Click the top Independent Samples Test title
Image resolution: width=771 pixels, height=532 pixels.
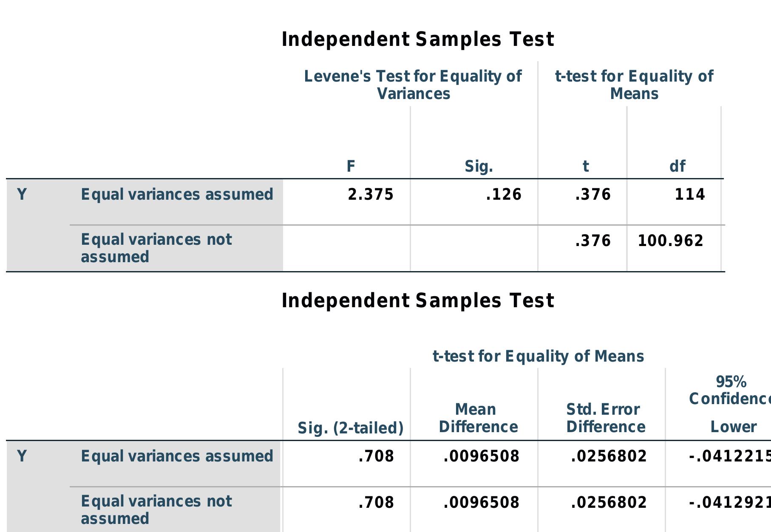tap(418, 39)
